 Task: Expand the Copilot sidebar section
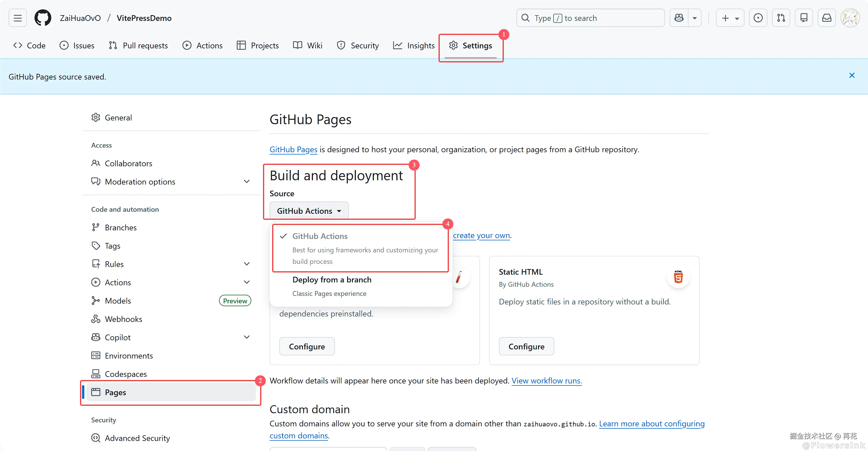point(246,337)
